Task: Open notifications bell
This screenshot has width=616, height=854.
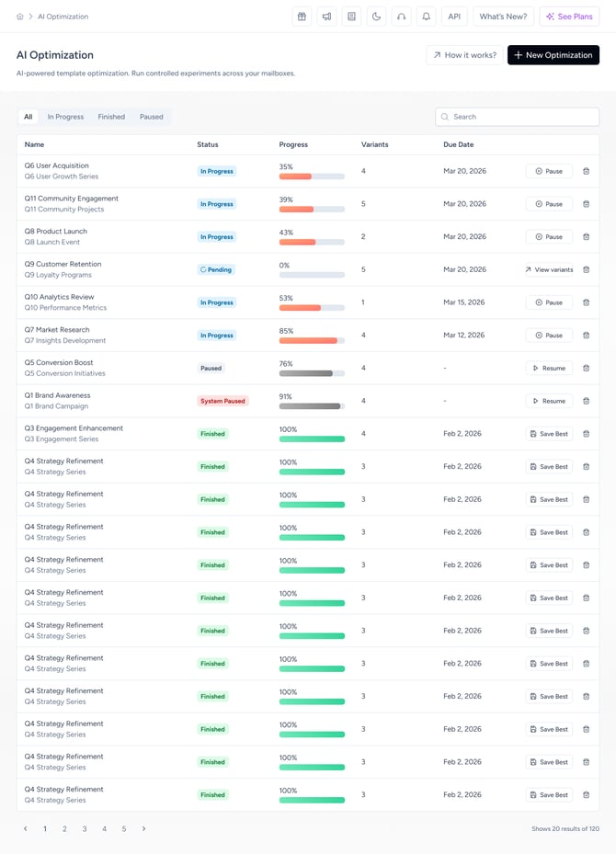Action: pos(426,17)
